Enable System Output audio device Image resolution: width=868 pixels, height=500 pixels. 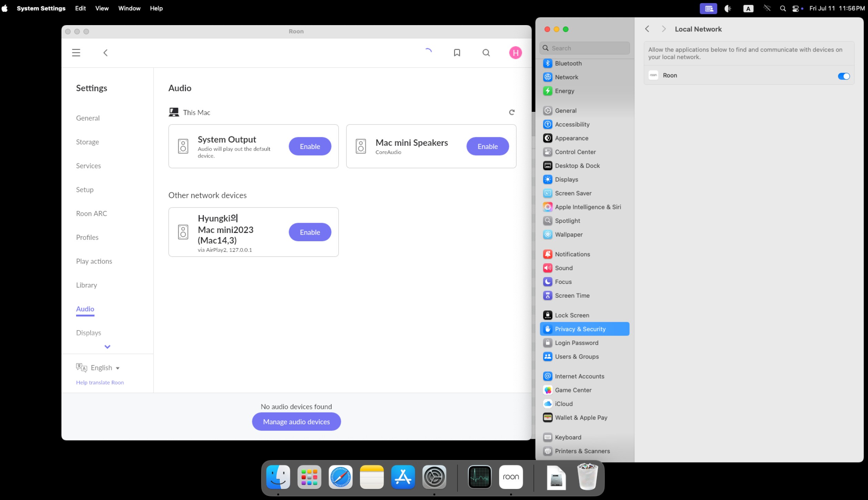tap(310, 147)
